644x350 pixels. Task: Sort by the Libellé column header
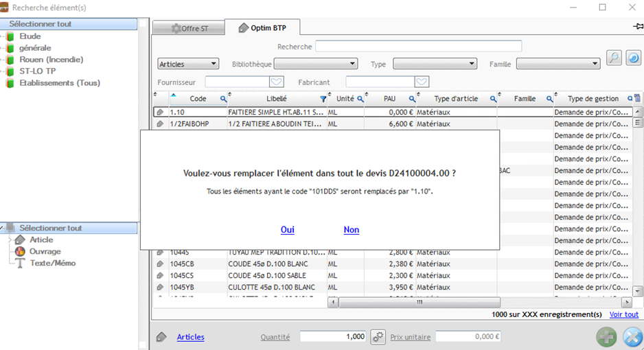(277, 99)
